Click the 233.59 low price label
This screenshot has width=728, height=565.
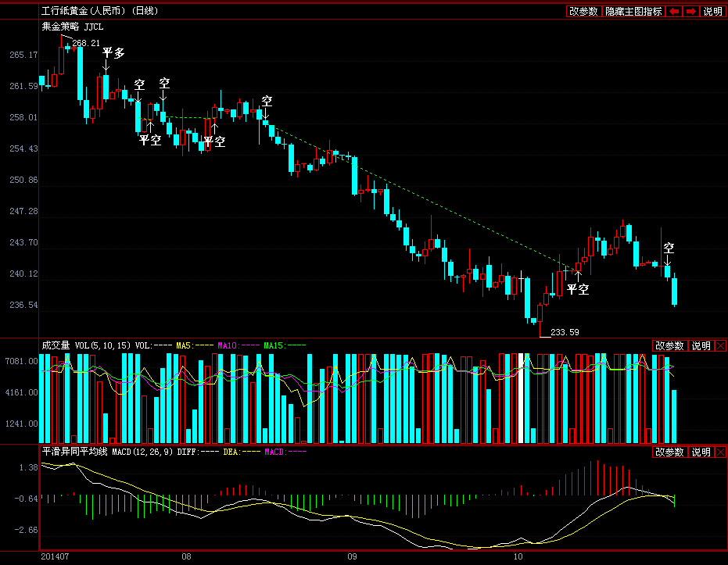(565, 332)
